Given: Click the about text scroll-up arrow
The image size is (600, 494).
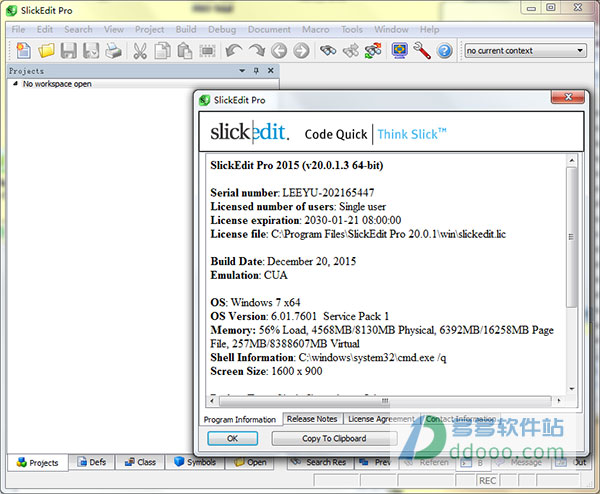Looking at the screenshot, I should [572, 160].
